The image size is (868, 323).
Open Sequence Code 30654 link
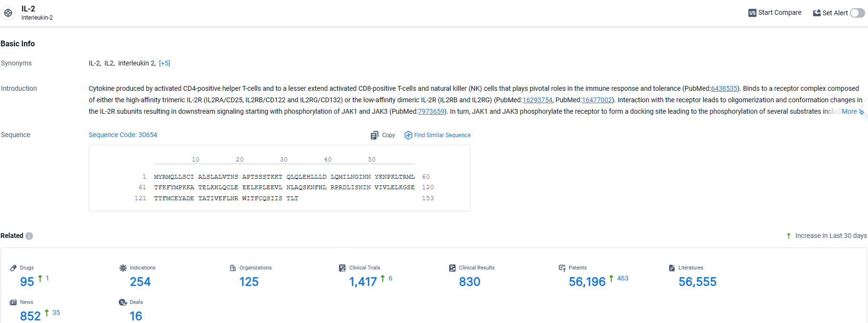(x=123, y=135)
